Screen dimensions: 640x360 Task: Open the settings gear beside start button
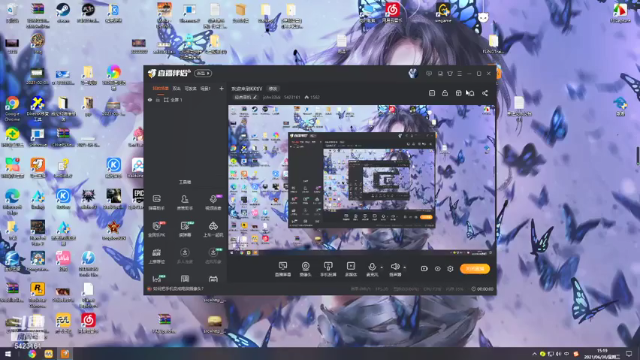pyautogui.click(x=450, y=269)
